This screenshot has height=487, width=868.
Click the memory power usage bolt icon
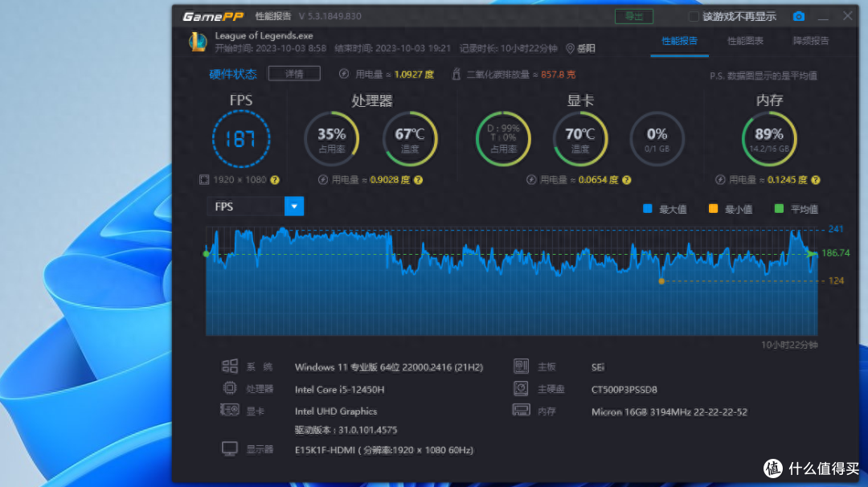720,180
